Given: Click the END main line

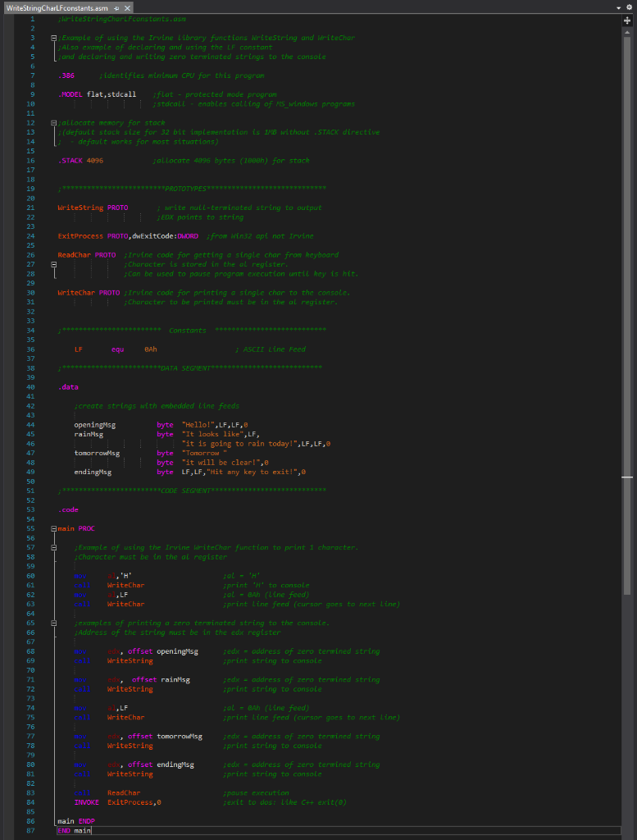Looking at the screenshot, I should tap(75, 831).
